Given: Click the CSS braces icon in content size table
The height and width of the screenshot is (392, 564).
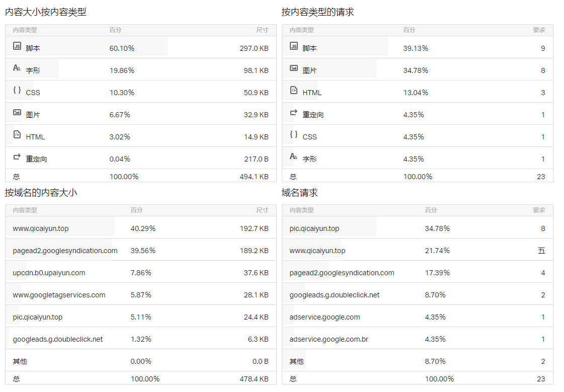Looking at the screenshot, I should point(17,90).
